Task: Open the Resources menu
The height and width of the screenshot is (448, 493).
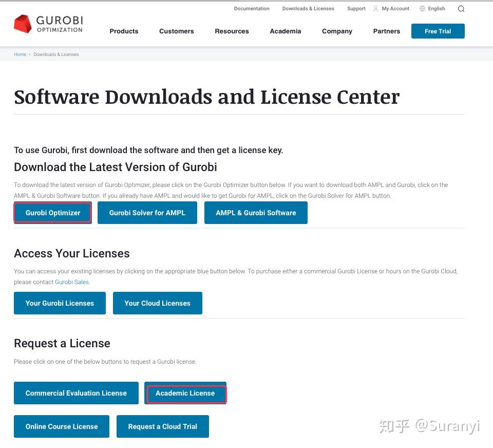Action: 232,31
